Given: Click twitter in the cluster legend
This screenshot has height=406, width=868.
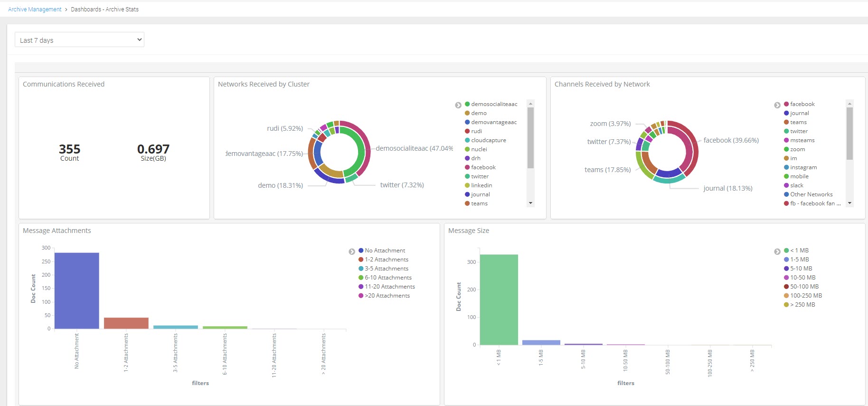Looking at the screenshot, I should [477, 176].
